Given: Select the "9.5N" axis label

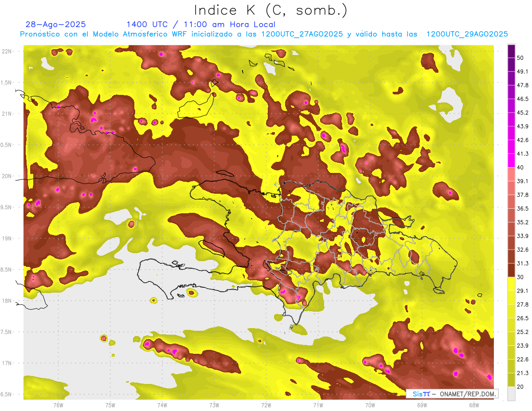Looking at the screenshot, I should [6, 207].
